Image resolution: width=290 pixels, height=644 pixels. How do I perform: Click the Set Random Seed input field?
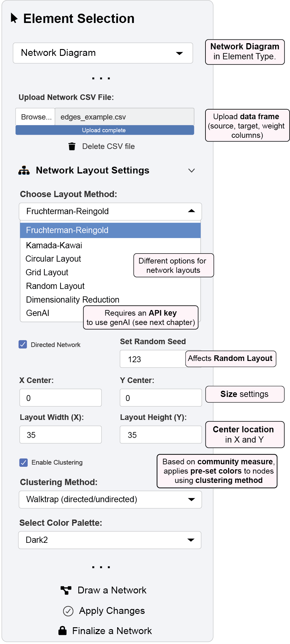tap(152, 359)
